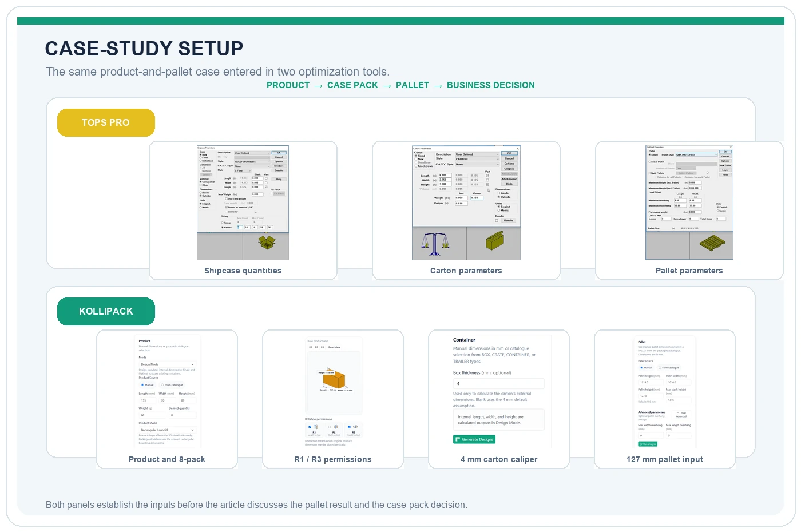This screenshot has width=801, height=532.
Task: Click the Box thickness input field
Action: point(499,384)
